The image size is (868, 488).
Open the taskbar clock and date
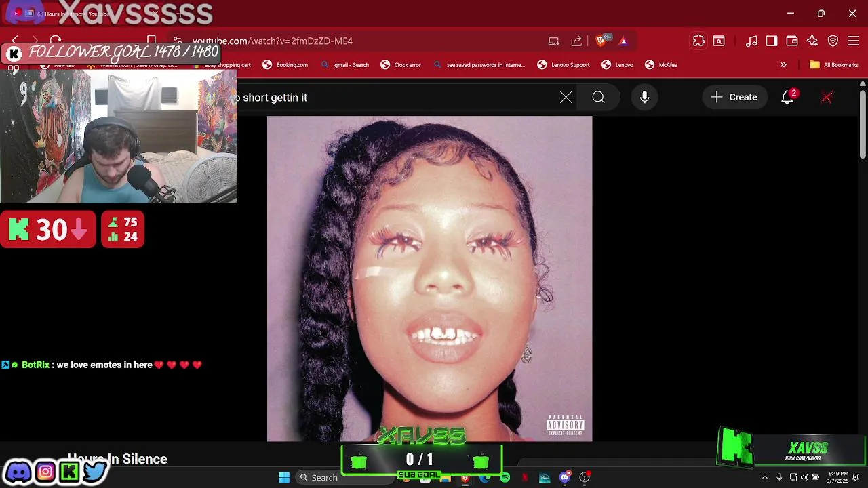coord(838,478)
